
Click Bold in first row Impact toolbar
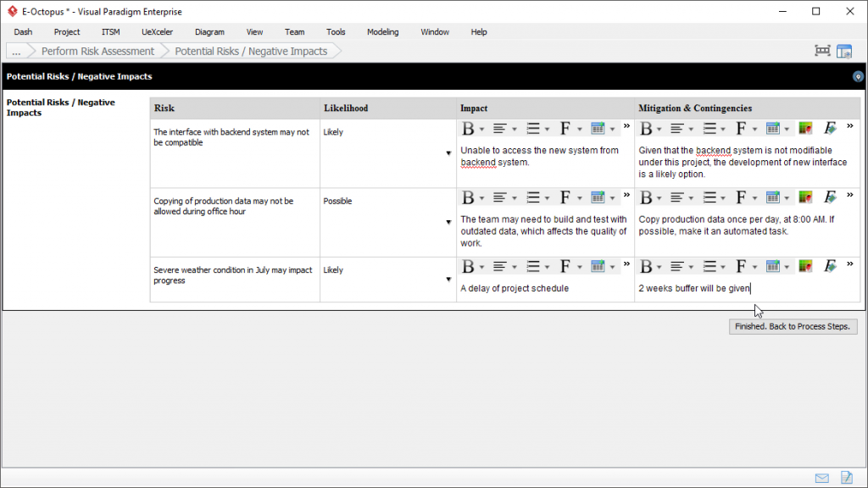(468, 129)
